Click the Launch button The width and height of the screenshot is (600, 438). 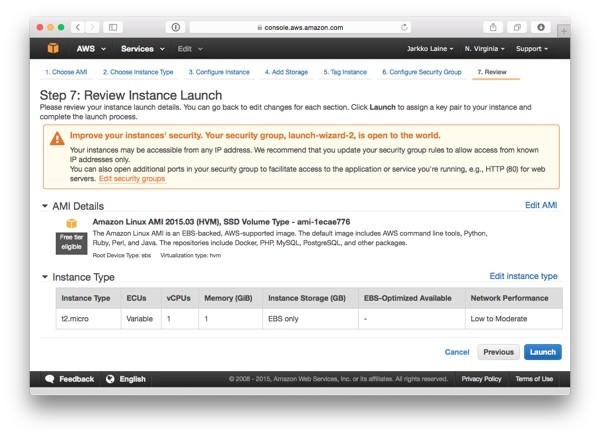(543, 352)
